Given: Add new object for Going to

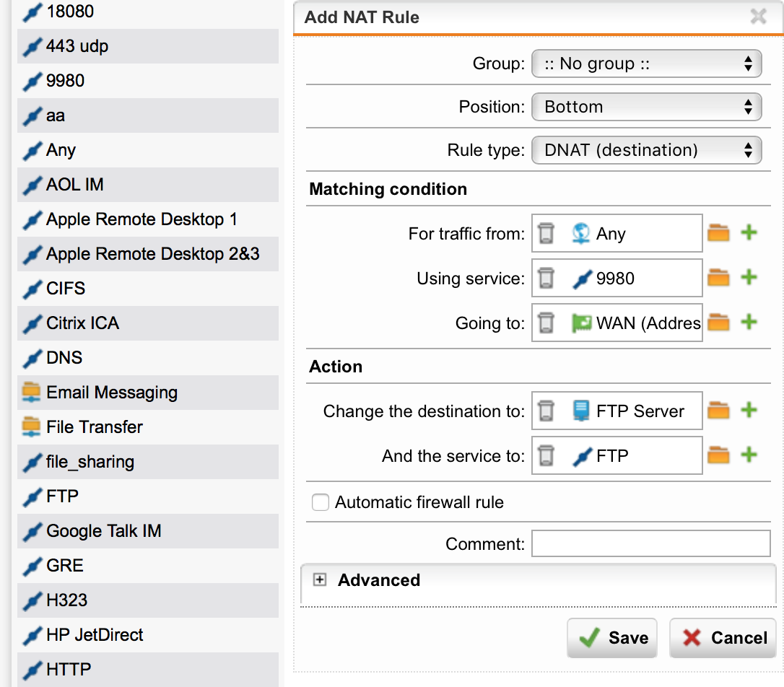Looking at the screenshot, I should (749, 322).
